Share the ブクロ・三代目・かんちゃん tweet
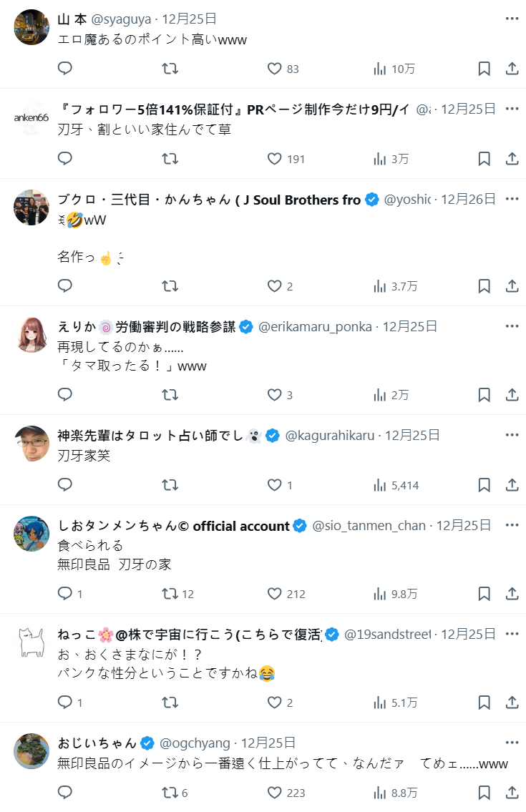This screenshot has height=812, width=526. pyautogui.click(x=512, y=286)
